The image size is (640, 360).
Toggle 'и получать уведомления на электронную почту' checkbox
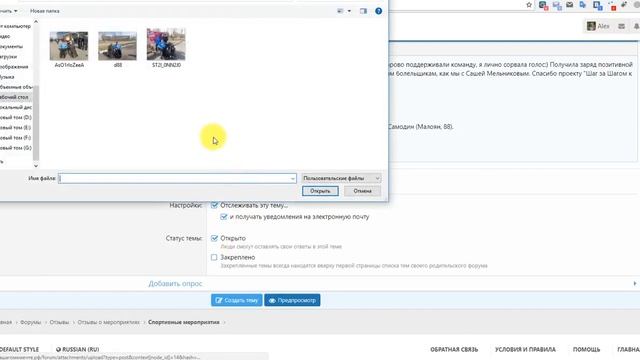click(224, 217)
